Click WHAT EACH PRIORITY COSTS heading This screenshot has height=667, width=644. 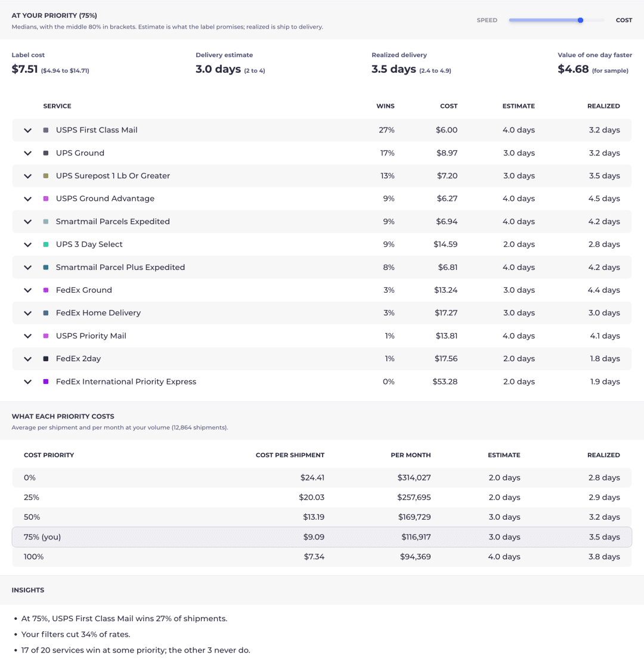point(63,417)
